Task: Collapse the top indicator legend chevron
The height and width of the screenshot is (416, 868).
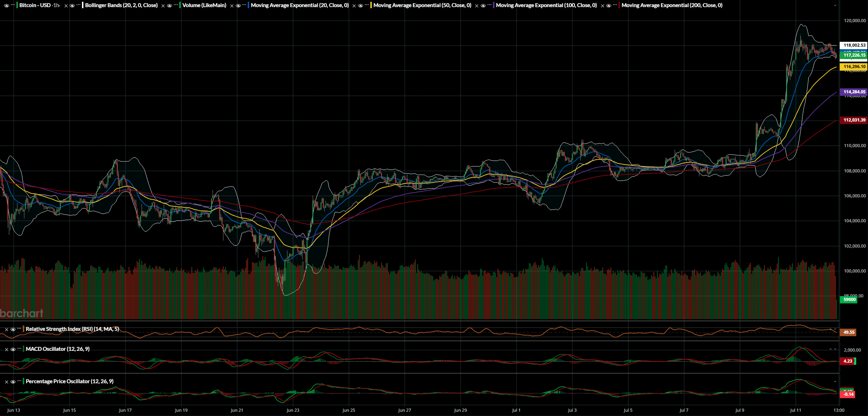Action: pos(835,5)
